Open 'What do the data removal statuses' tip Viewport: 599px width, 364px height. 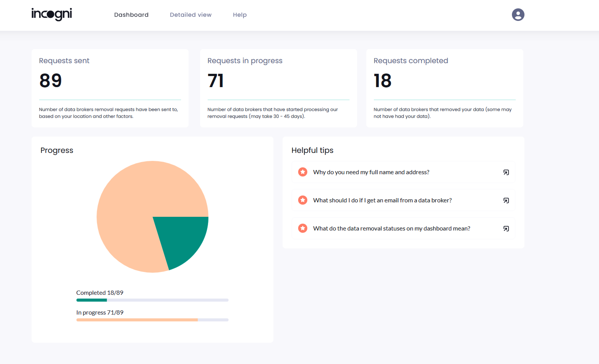(x=391, y=229)
